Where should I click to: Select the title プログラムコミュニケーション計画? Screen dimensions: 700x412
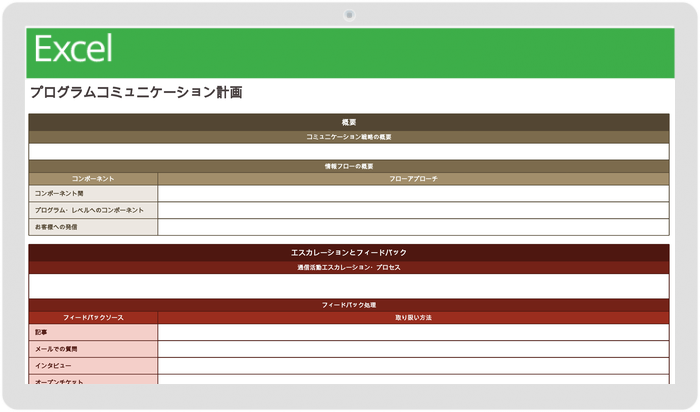point(136,92)
